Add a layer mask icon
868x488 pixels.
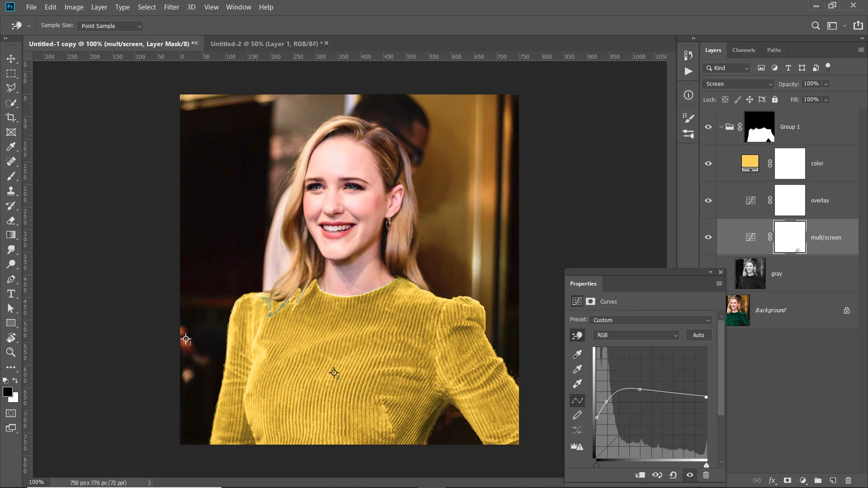[787, 480]
